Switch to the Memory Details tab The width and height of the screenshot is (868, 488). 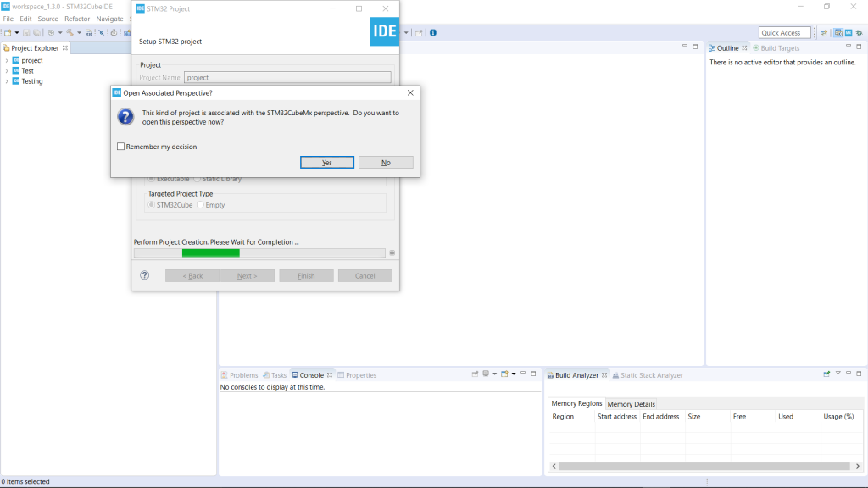(631, 404)
